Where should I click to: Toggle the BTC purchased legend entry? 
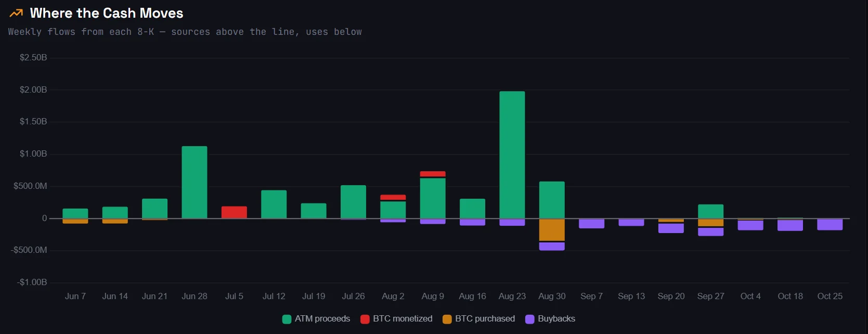478,319
